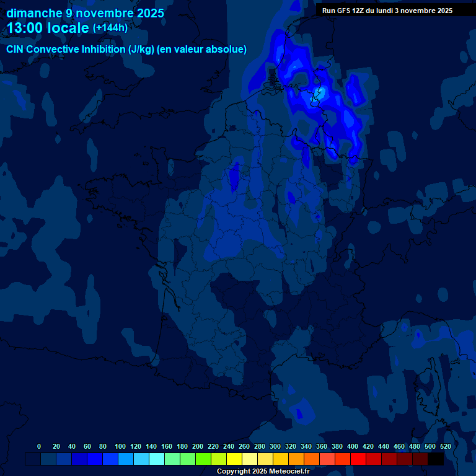The height and width of the screenshot is (476, 476).
Task: Click the '260' value label on the scale
Action: tap(244, 446)
